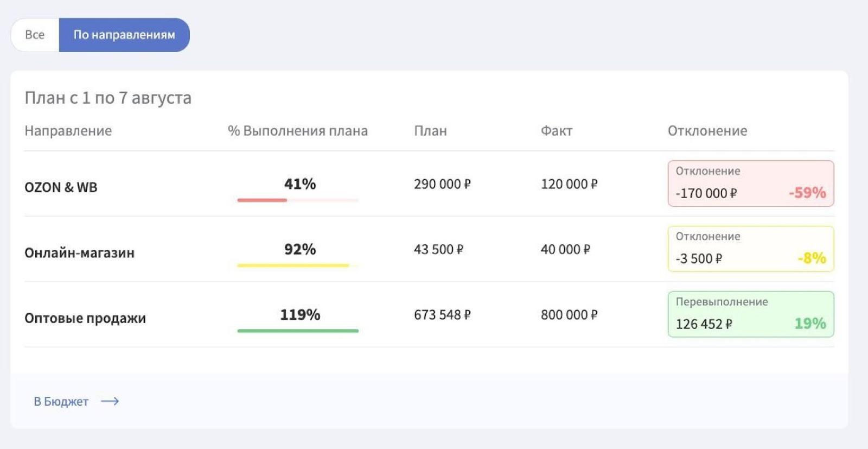
Task: Select the "По направлениям" tab
Action: 124,35
